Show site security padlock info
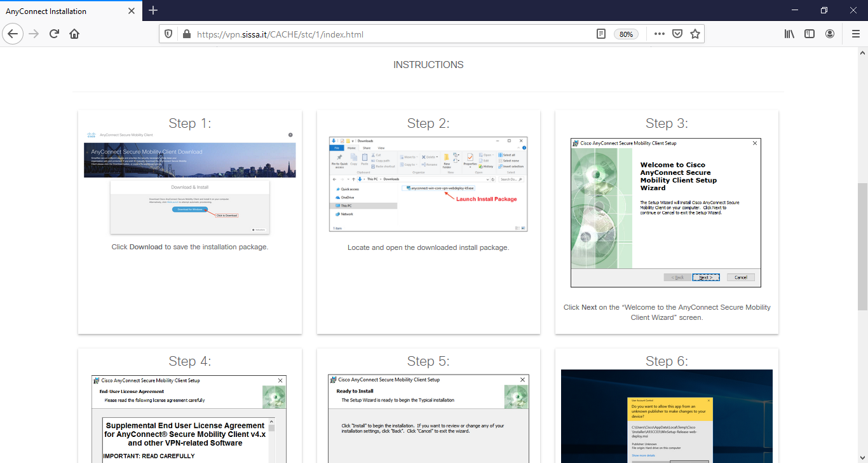Viewport: 868px width, 463px height. click(x=186, y=34)
